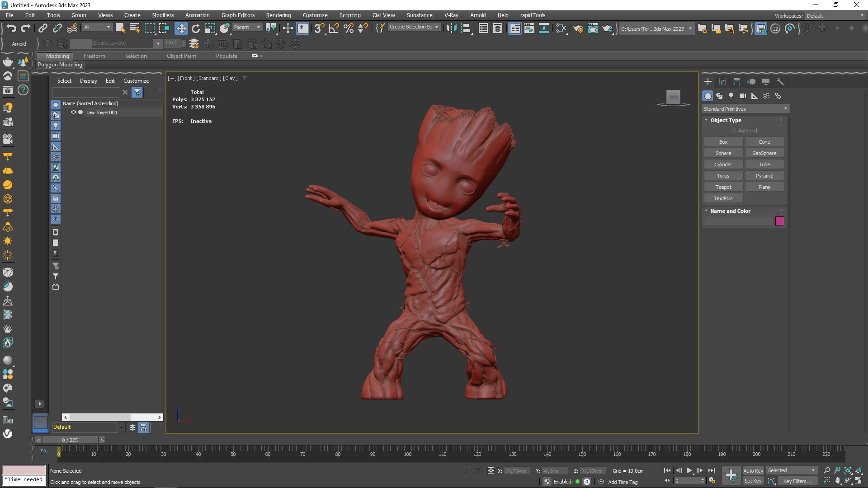
Task: Toggle Display Geometry filter in scene explorer
Action: click(x=56, y=105)
